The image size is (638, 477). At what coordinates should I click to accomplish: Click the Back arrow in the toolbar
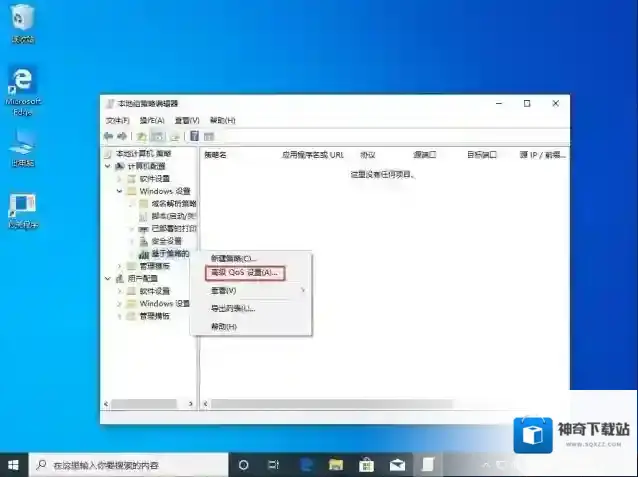click(x=108, y=136)
